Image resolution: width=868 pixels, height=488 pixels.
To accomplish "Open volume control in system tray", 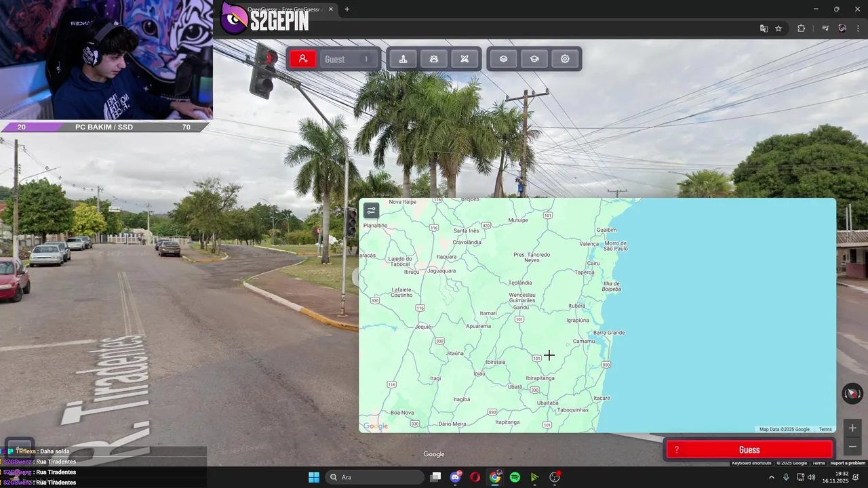I will (x=812, y=477).
